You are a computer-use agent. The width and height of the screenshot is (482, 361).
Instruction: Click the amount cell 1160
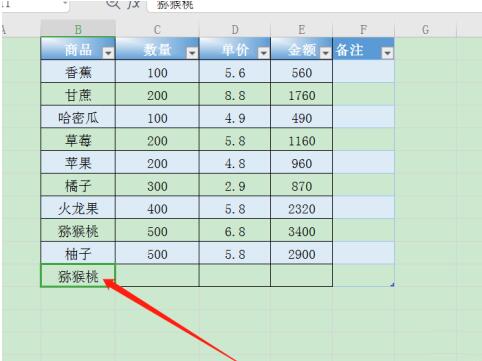coord(302,140)
